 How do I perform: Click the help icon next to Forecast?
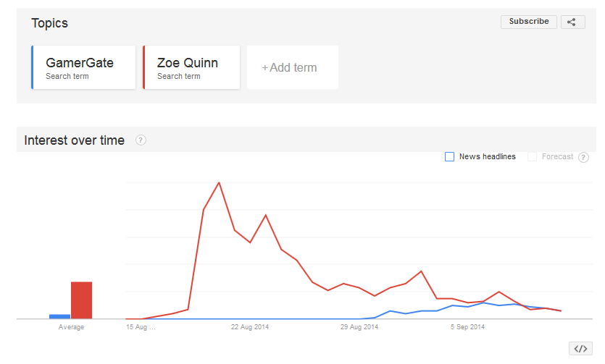pyautogui.click(x=583, y=157)
